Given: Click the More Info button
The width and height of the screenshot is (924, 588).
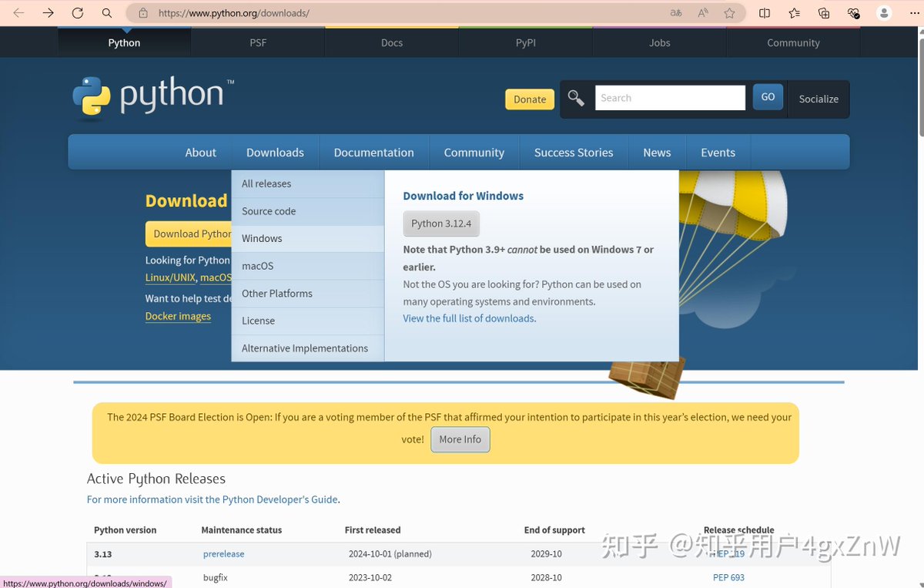Looking at the screenshot, I should (460, 439).
